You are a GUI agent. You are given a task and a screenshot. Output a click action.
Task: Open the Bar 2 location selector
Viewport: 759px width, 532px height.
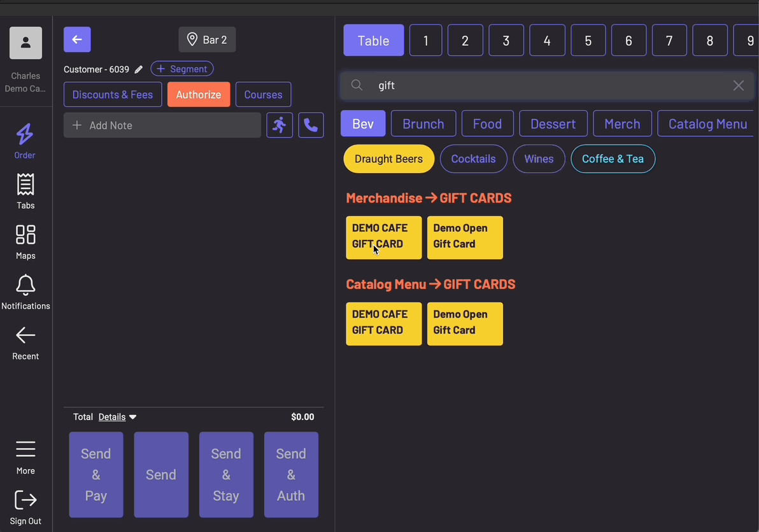click(207, 40)
